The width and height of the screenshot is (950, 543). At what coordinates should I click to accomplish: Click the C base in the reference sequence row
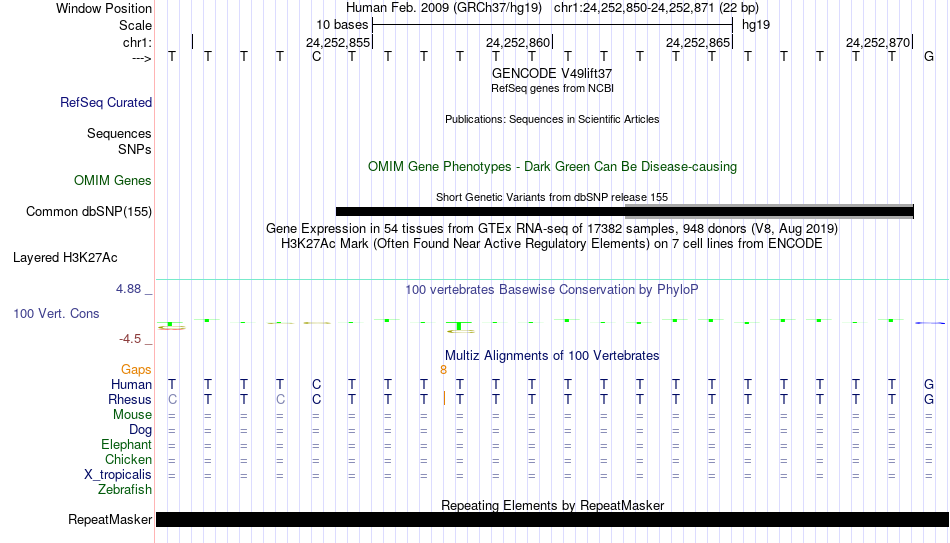click(x=316, y=57)
